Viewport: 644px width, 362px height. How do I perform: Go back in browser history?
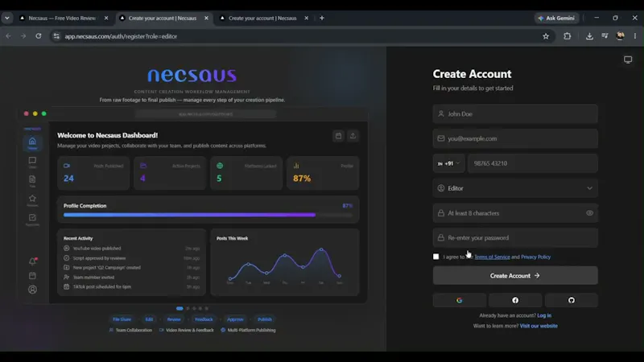pos(9,36)
